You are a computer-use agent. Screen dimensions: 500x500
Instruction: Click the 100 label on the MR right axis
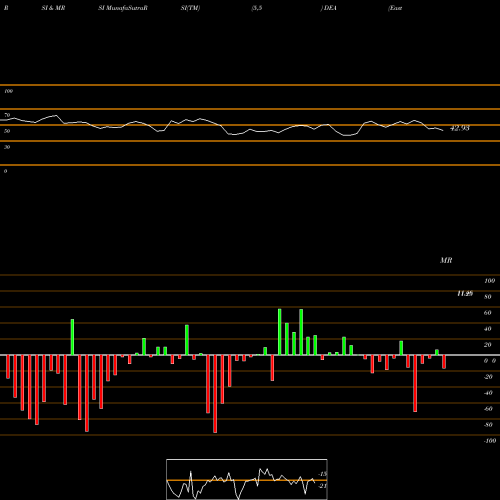point(489,281)
